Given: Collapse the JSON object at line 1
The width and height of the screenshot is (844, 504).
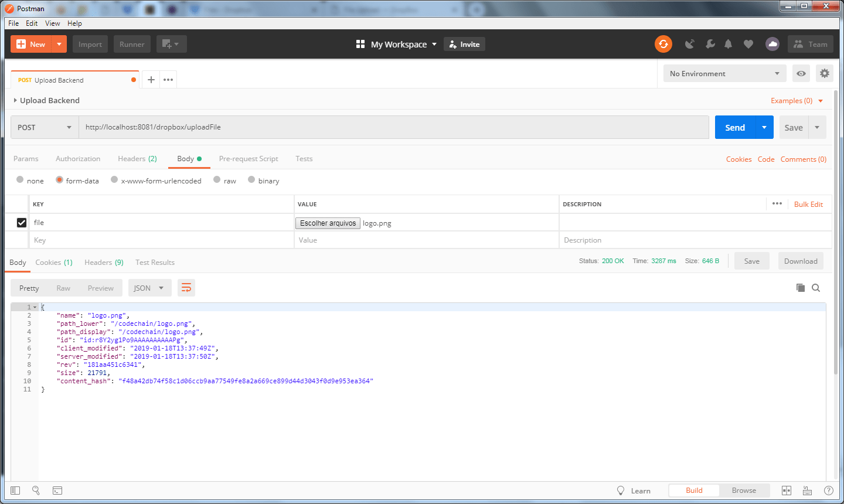Looking at the screenshot, I should pyautogui.click(x=35, y=307).
